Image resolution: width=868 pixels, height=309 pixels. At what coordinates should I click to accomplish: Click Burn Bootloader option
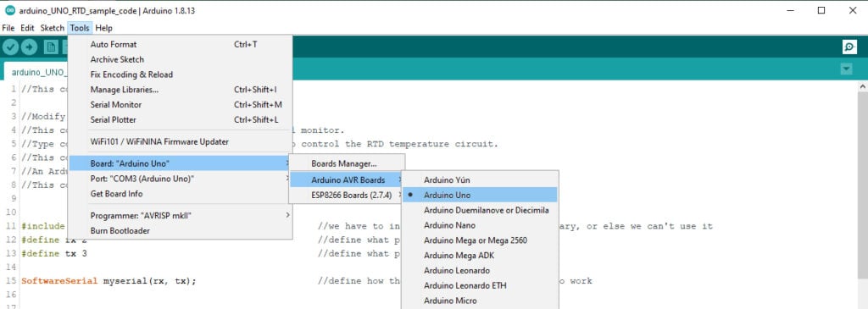pos(180,230)
